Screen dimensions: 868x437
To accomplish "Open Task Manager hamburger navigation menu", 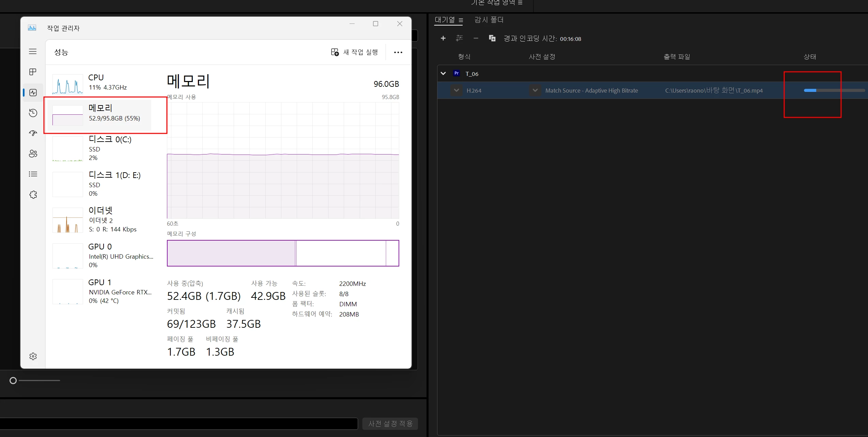I will tap(33, 51).
